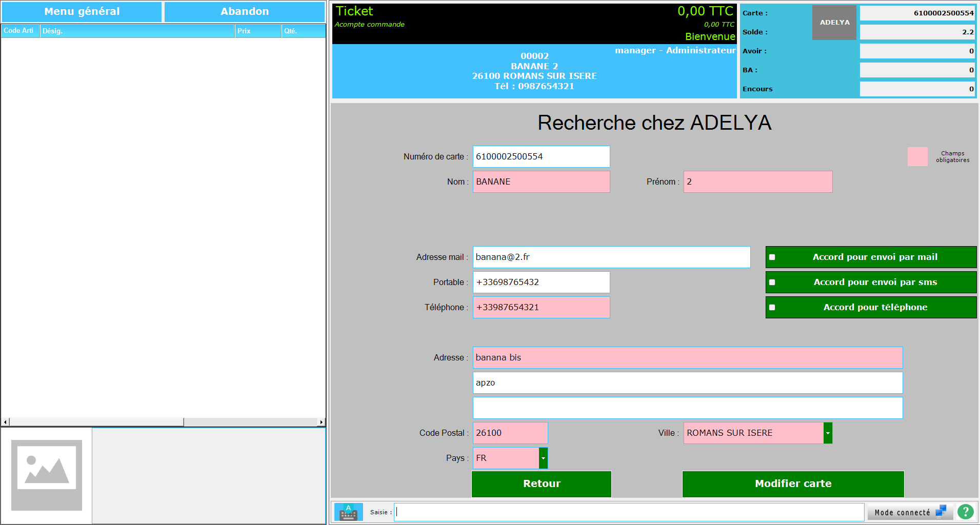This screenshot has width=980, height=525.
Task: Click the pink Champs obligatoires legend swatch
Action: click(917, 156)
